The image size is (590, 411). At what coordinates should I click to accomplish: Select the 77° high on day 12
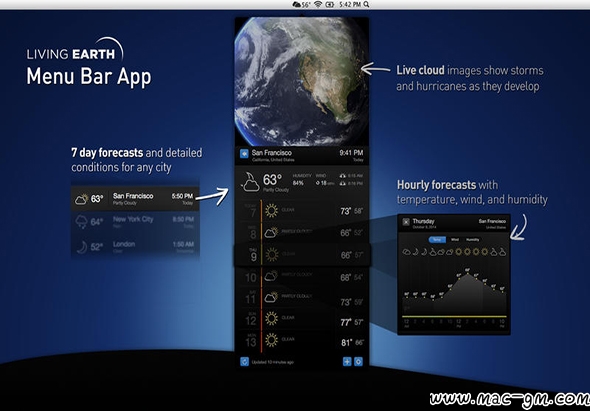[346, 322]
